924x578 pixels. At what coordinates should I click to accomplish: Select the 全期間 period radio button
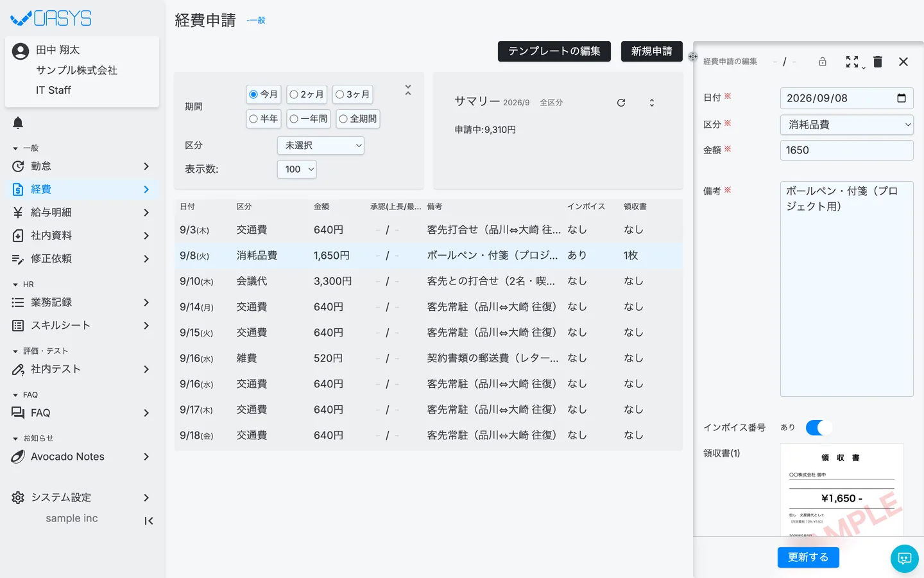point(343,119)
